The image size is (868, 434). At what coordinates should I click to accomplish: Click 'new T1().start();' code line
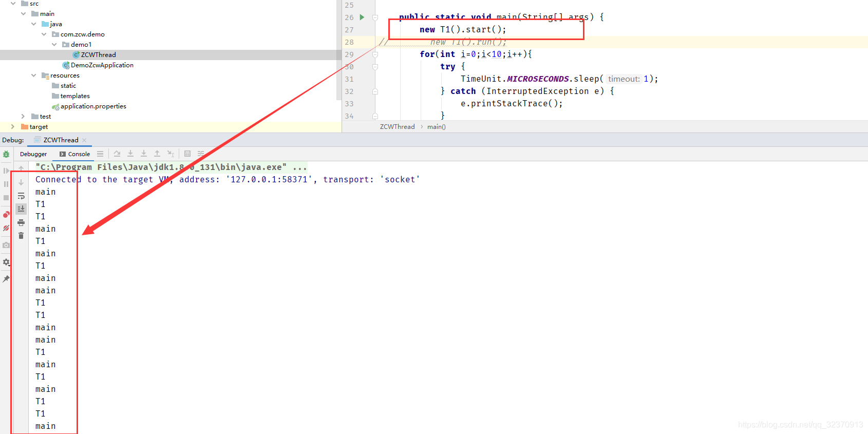coord(463,29)
